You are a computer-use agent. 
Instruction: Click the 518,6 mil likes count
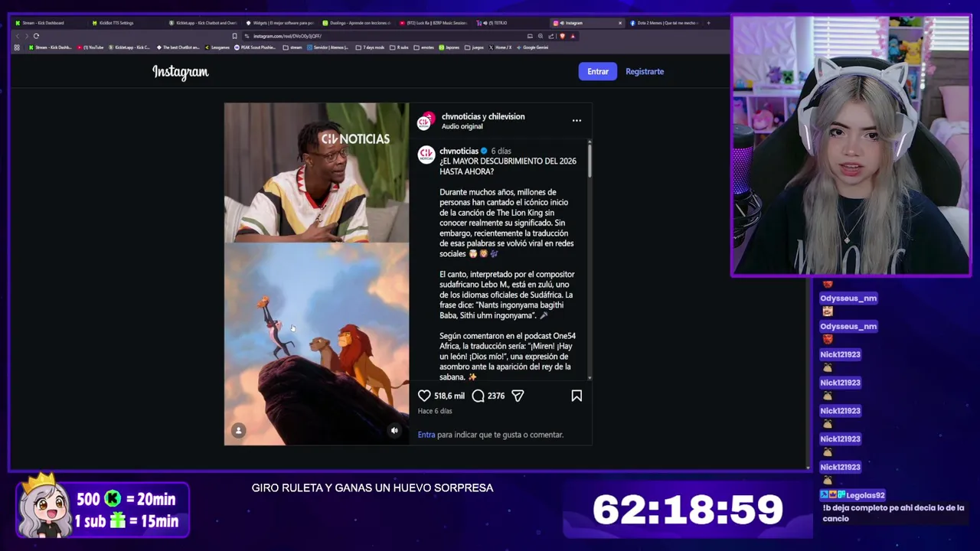pyautogui.click(x=449, y=396)
